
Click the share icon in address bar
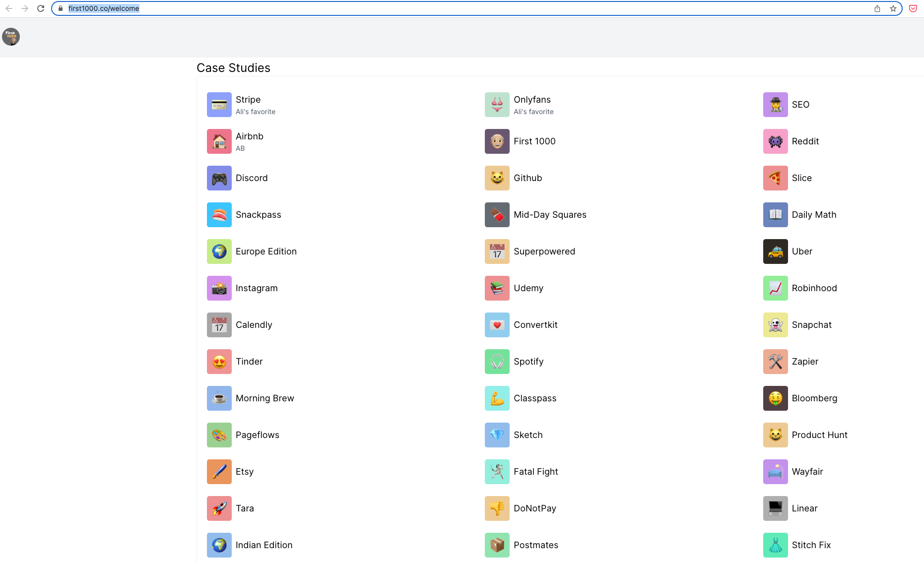tap(877, 8)
